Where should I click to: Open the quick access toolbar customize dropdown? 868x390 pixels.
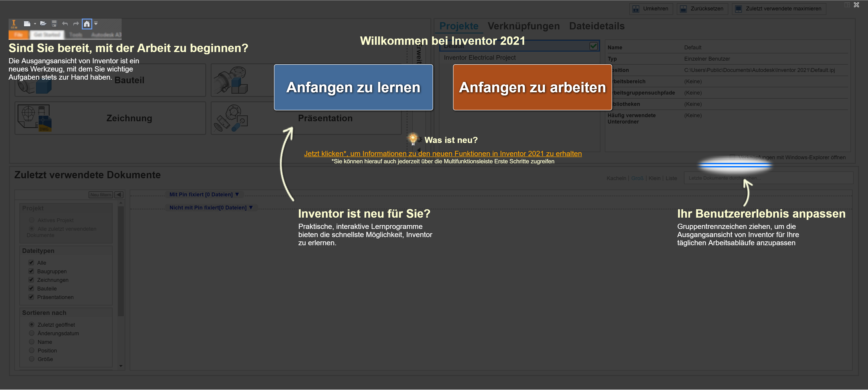tap(96, 24)
